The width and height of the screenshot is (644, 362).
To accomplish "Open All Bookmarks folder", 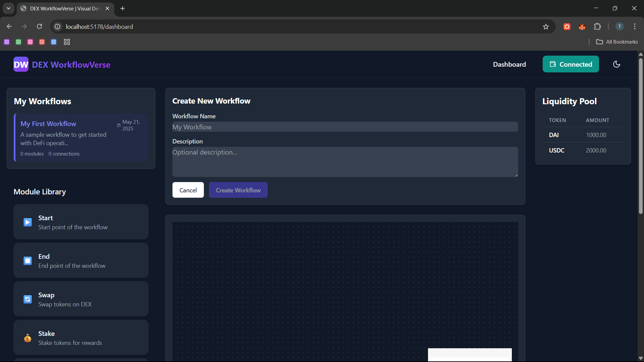I will pyautogui.click(x=617, y=42).
